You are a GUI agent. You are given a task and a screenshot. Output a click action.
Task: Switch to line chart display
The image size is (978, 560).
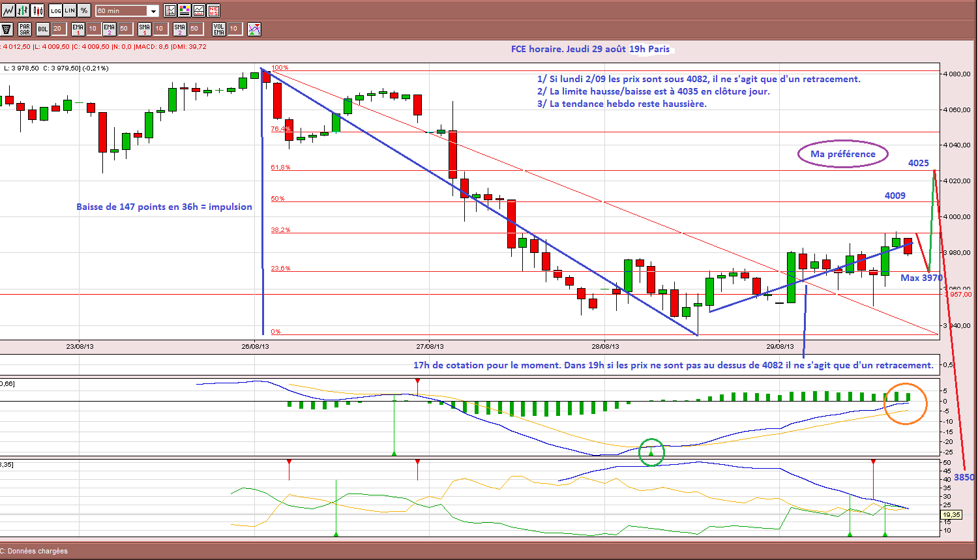click(x=8, y=10)
